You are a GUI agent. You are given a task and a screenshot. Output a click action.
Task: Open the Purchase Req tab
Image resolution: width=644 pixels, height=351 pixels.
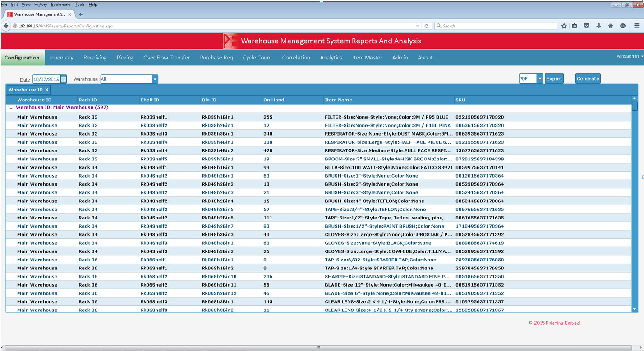point(216,58)
